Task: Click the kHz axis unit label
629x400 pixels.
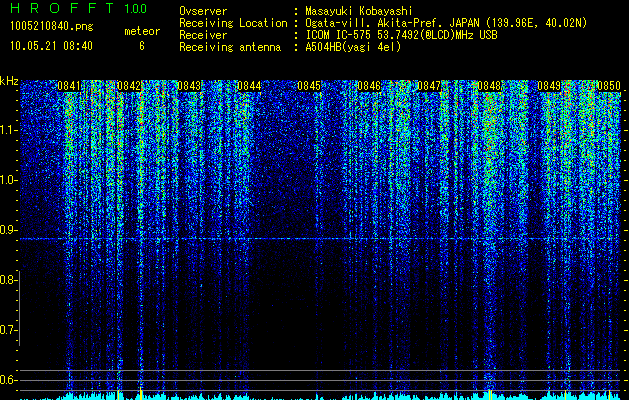Action: coord(9,81)
